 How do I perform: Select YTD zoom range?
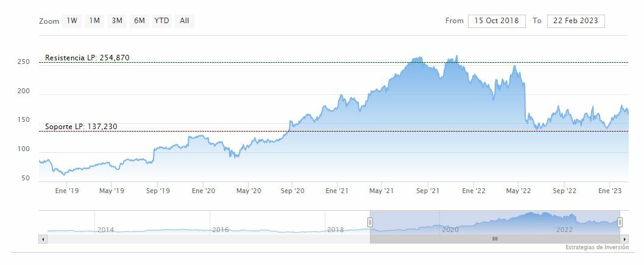click(x=161, y=21)
